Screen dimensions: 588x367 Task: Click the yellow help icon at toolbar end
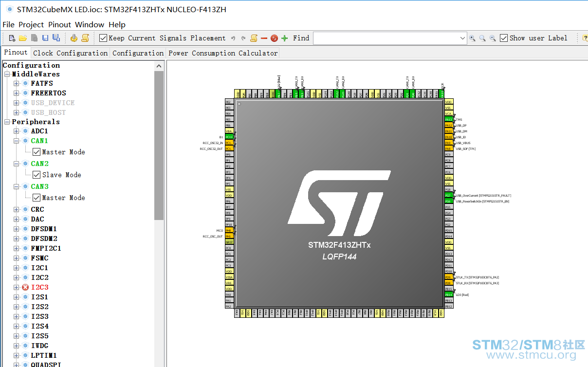[585, 38]
